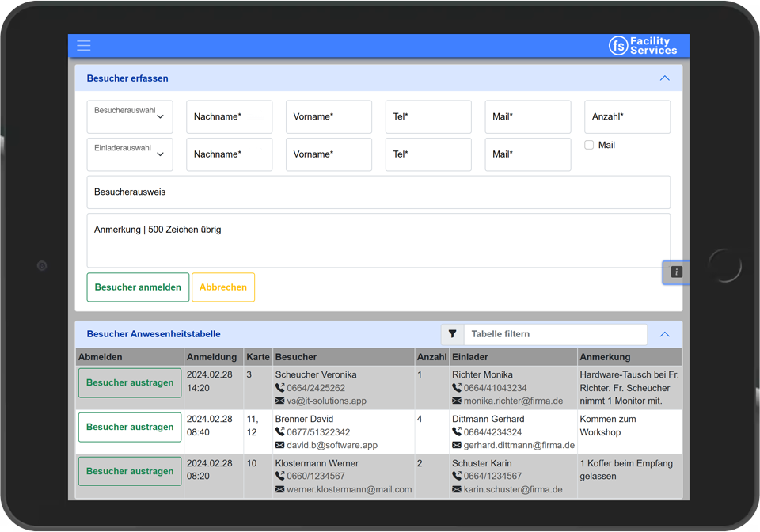Screen dimensions: 760x532
Task: Click Besucher austragen for Brenner David
Action: (130, 427)
